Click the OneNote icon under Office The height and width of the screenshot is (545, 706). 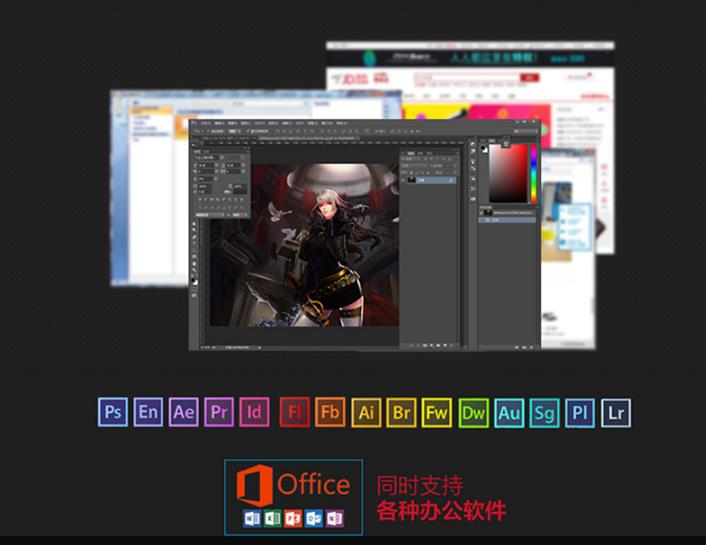335,519
